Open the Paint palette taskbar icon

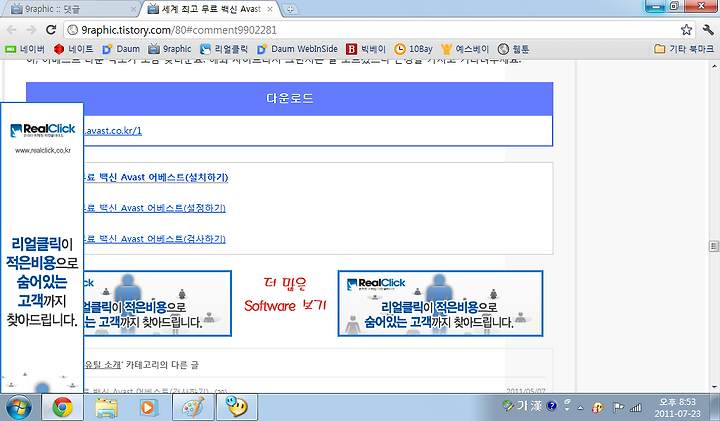pos(193,407)
